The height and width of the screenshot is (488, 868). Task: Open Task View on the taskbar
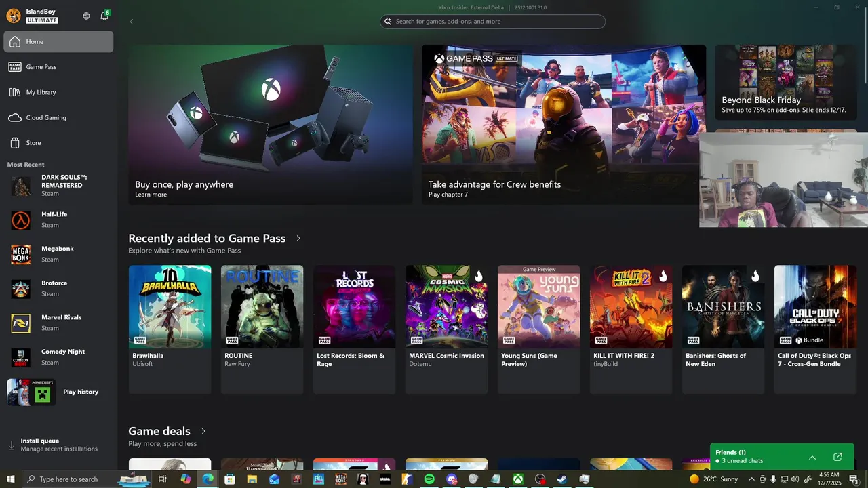pos(163,479)
